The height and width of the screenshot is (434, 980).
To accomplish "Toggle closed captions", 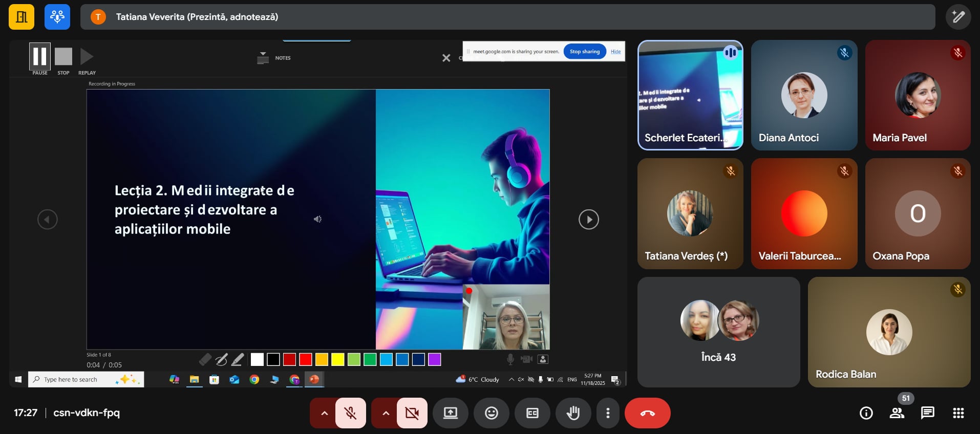I will [x=532, y=413].
